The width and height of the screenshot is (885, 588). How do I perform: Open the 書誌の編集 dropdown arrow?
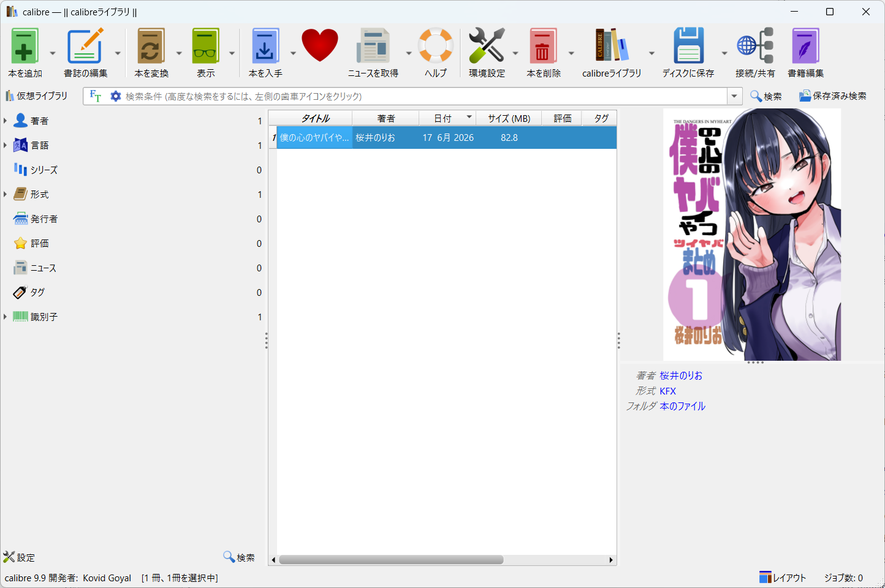coord(118,53)
